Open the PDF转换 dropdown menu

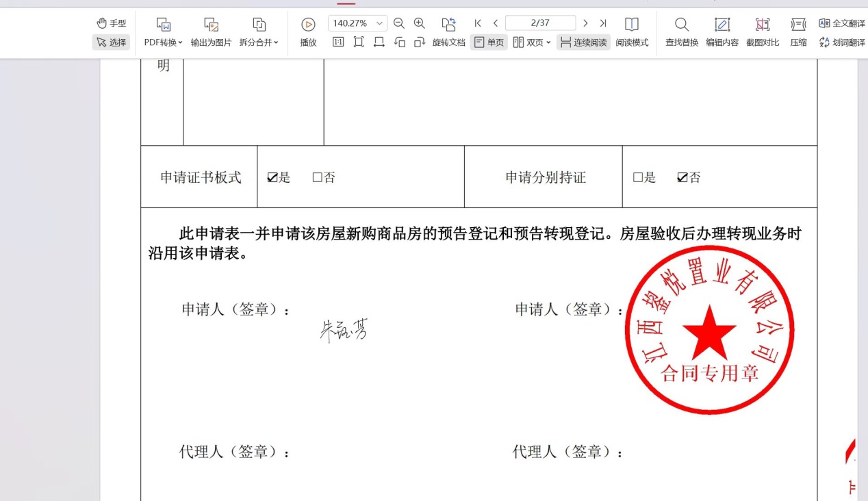point(164,42)
